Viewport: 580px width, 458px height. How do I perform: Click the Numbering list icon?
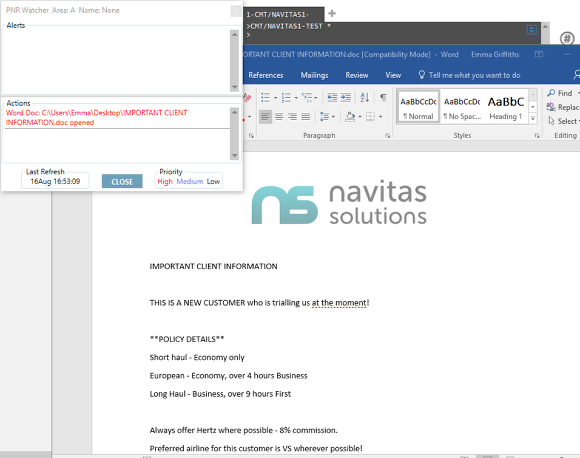(286, 98)
